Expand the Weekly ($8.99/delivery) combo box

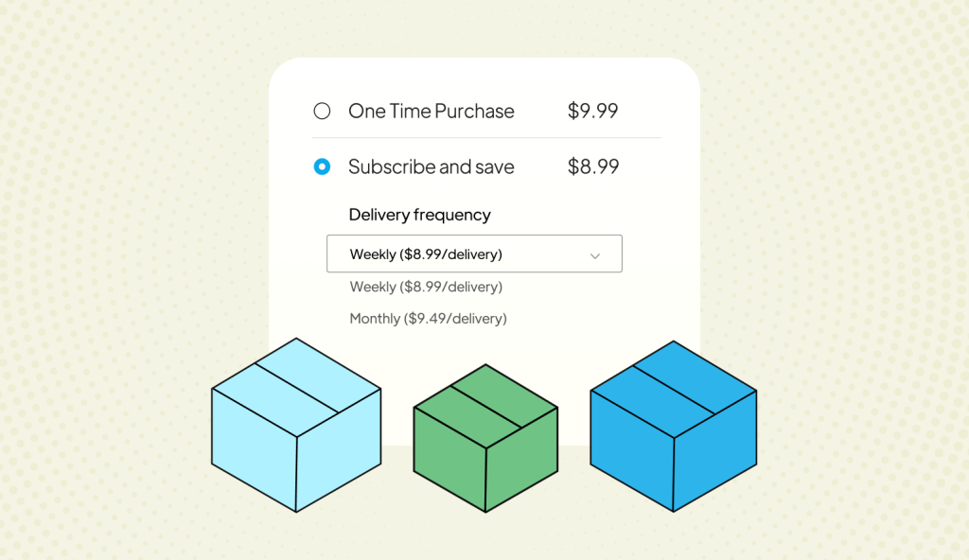[x=474, y=254]
